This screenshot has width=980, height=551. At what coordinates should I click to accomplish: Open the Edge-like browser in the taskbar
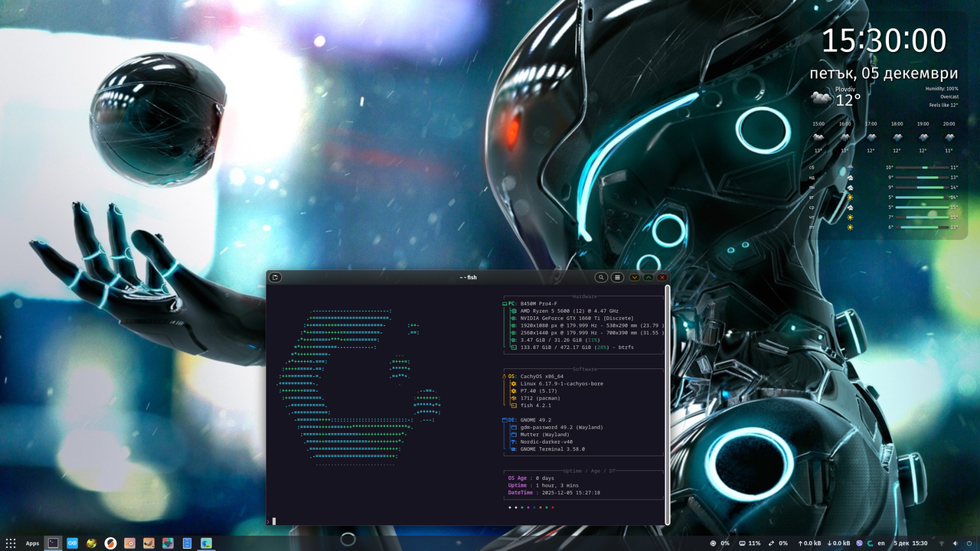click(x=207, y=543)
